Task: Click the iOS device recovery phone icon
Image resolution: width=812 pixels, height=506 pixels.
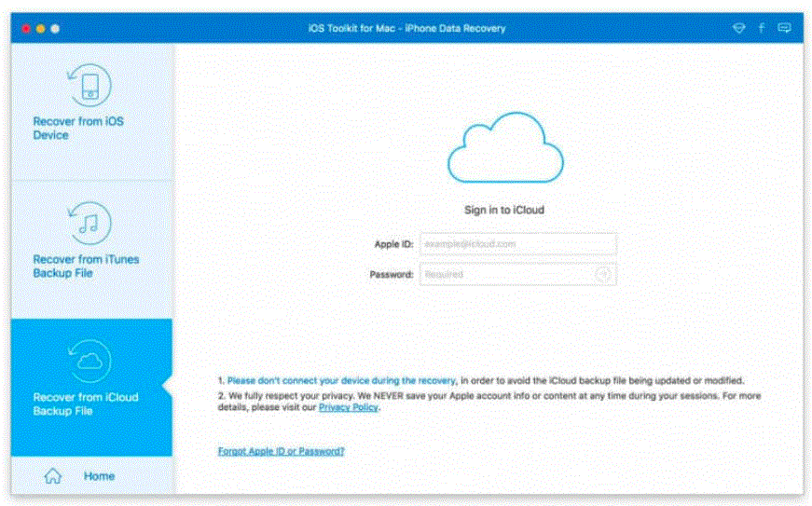Action: [89, 86]
